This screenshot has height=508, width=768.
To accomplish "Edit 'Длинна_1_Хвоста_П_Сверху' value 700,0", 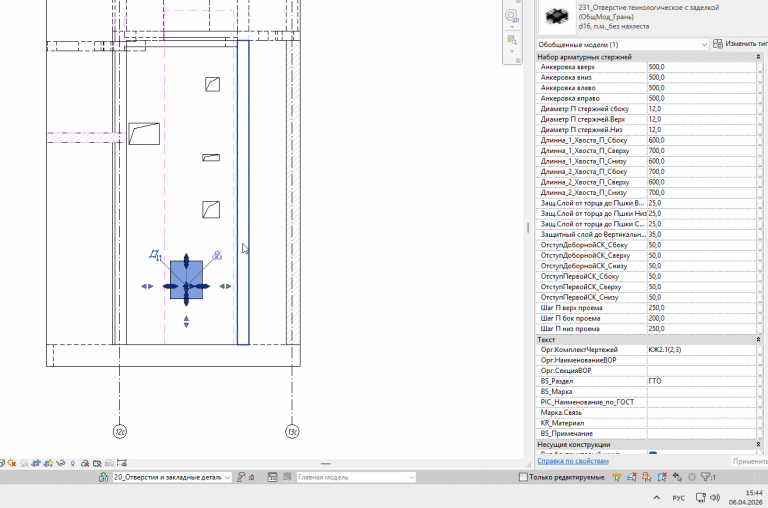I will click(x=702, y=150).
